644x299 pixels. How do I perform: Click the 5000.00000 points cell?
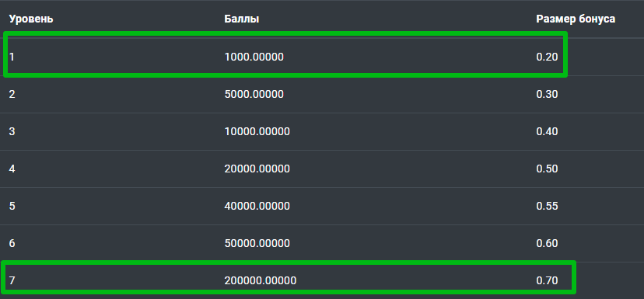(254, 94)
